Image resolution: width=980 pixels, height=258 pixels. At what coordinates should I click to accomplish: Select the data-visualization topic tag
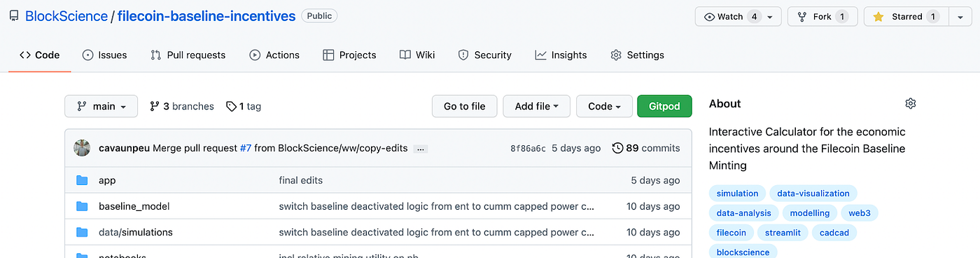pyautogui.click(x=813, y=193)
